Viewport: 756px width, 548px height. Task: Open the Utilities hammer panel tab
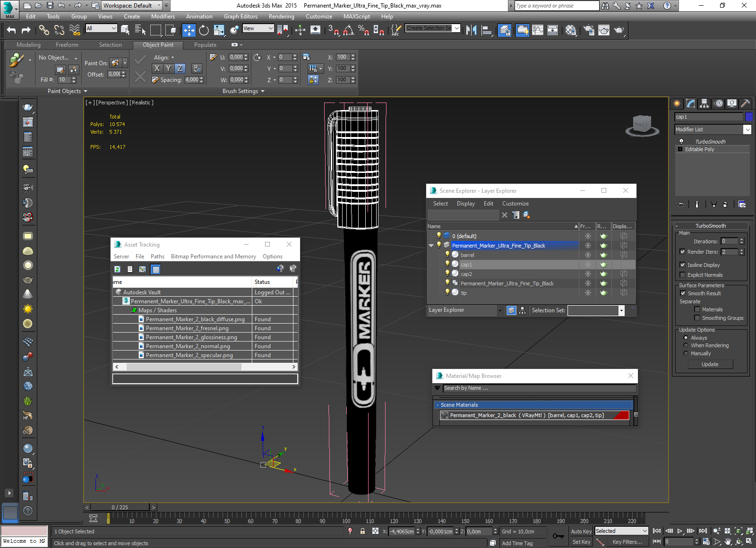click(x=745, y=103)
